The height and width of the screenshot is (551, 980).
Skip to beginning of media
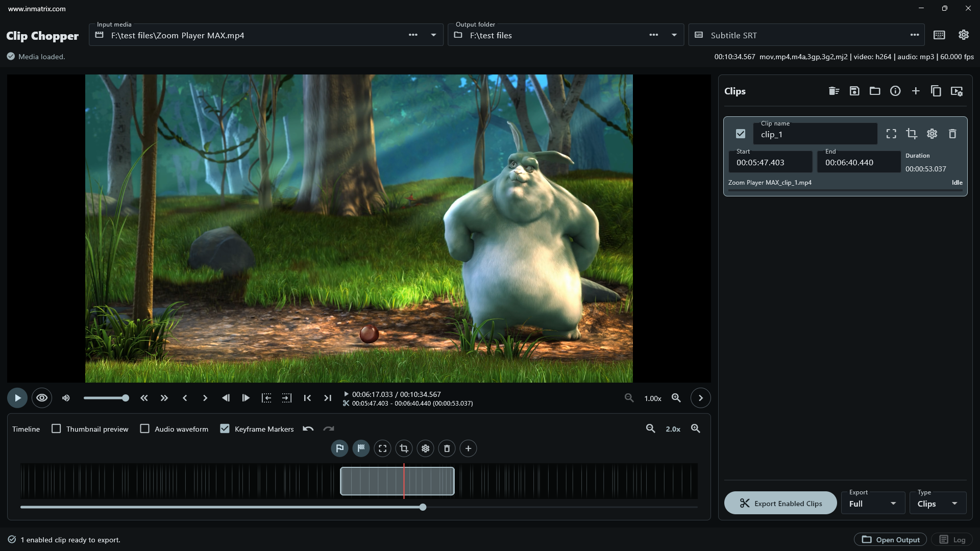(307, 398)
